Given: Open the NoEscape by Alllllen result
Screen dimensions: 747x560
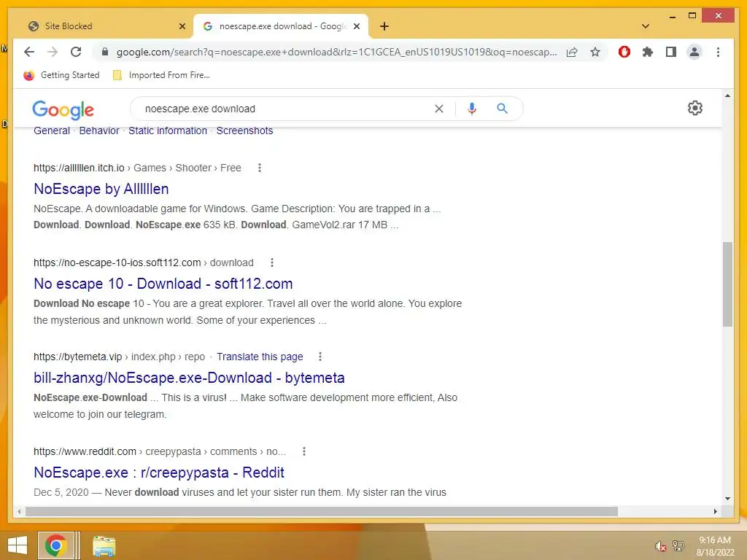Looking at the screenshot, I should coord(101,189).
